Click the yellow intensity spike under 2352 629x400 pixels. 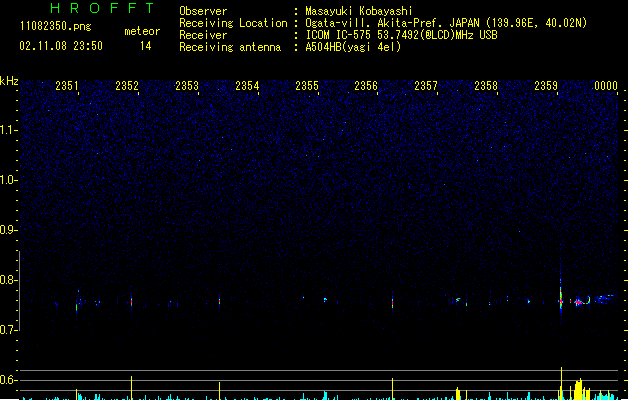pos(131,388)
